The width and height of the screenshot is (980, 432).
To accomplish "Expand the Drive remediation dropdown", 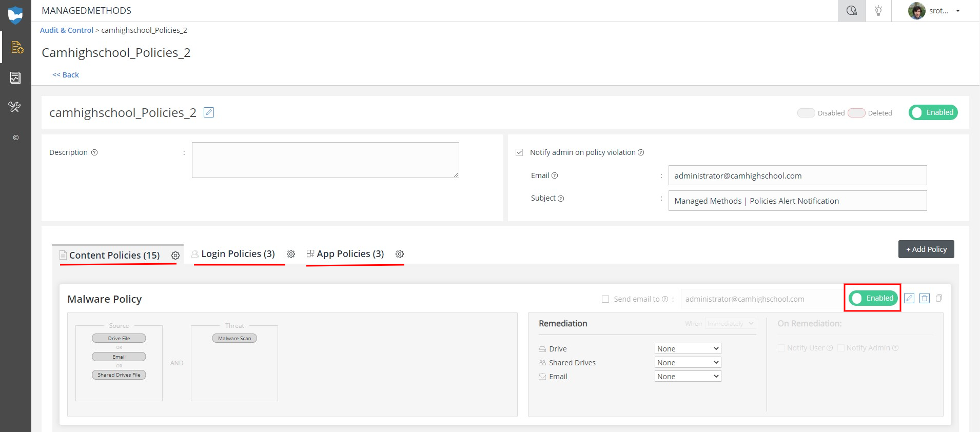I will coord(688,349).
